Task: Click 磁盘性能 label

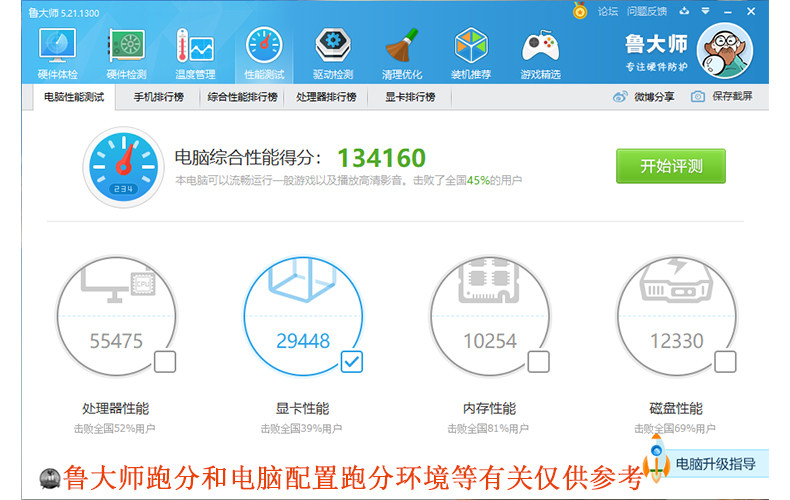Action: [676, 408]
